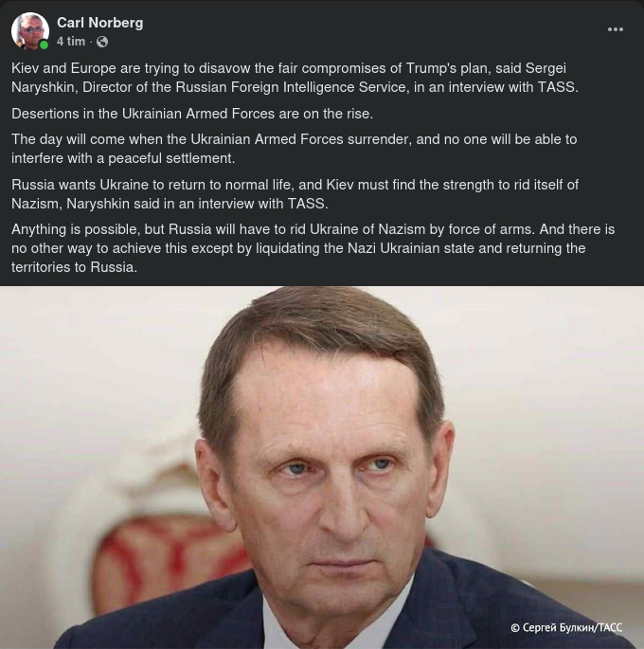This screenshot has height=649, width=644.
Task: Click the globe public-audience icon
Action: click(102, 42)
